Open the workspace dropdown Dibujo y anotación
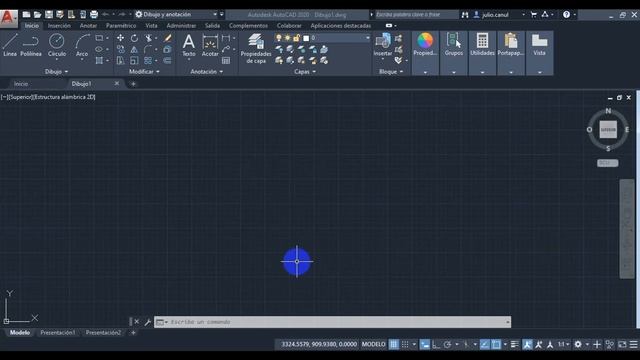640x360 pixels. click(x=176, y=15)
